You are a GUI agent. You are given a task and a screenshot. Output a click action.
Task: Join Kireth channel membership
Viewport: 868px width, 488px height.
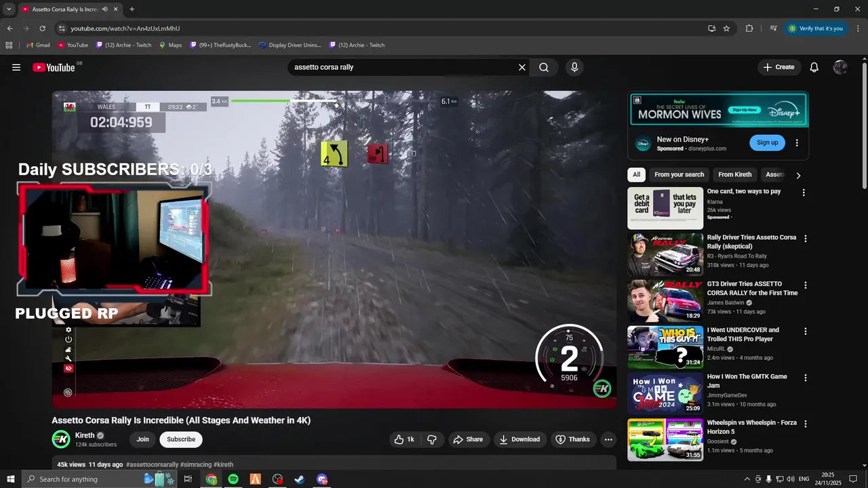click(142, 439)
